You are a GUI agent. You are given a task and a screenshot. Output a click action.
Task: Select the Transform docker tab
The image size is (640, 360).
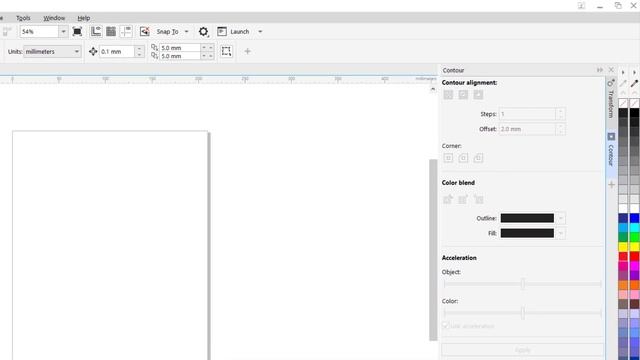click(611, 99)
